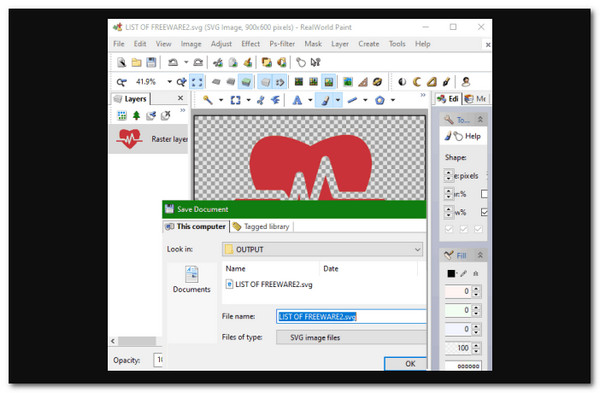Toggle the checkbox beside the 'in:%' field
Viewport: 600px width, 393px height.
[x=484, y=194]
